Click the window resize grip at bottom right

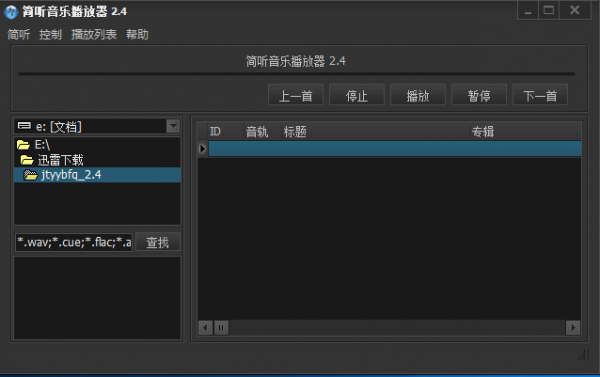pyautogui.click(x=582, y=355)
